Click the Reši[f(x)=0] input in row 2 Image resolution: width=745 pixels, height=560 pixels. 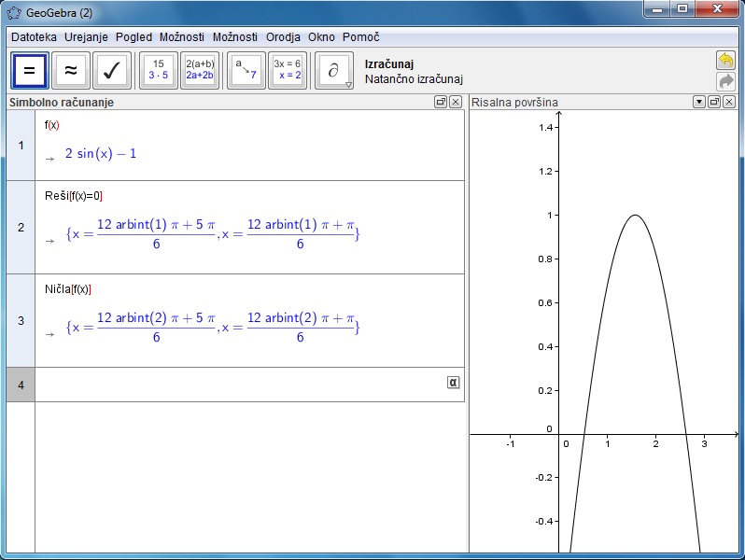pyautogui.click(x=74, y=196)
